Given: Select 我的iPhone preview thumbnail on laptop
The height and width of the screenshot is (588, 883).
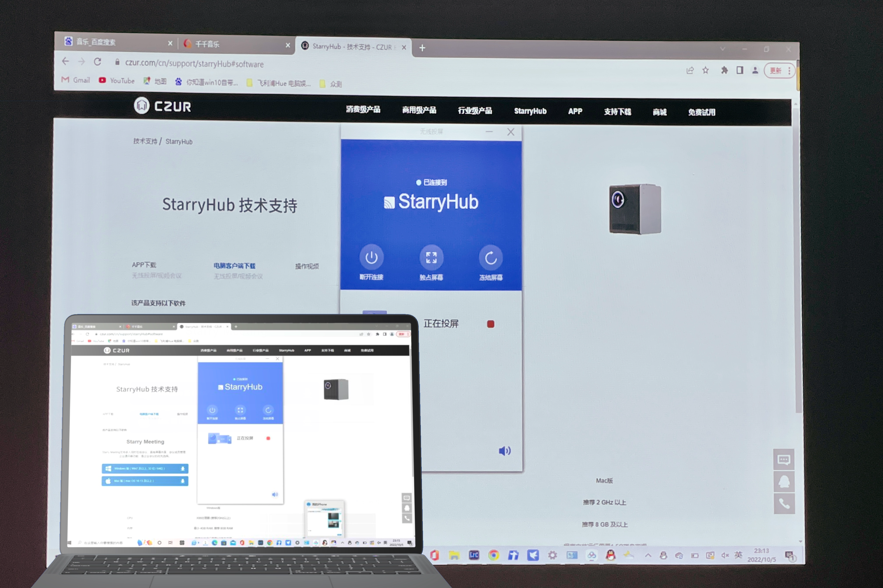Looking at the screenshot, I should click(x=325, y=519).
